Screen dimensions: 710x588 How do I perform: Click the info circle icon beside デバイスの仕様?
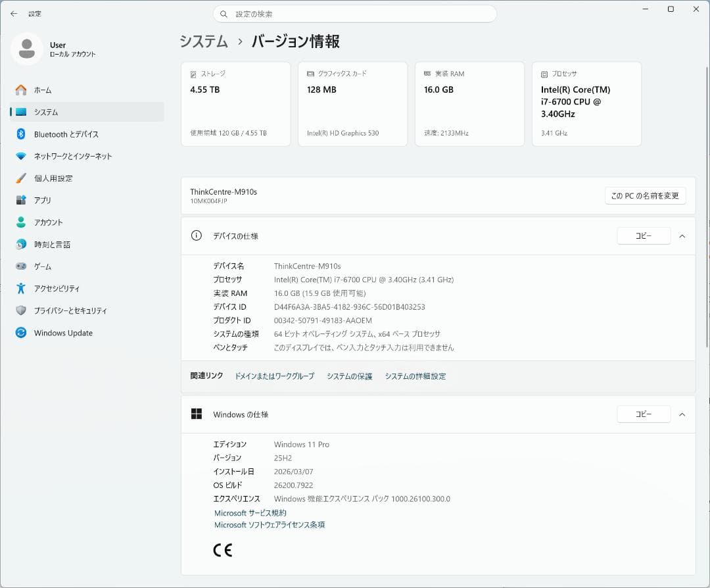196,235
